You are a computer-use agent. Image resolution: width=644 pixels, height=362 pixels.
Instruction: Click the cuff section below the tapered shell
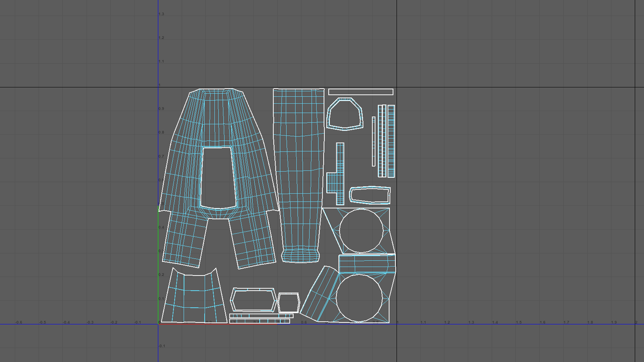click(x=300, y=256)
